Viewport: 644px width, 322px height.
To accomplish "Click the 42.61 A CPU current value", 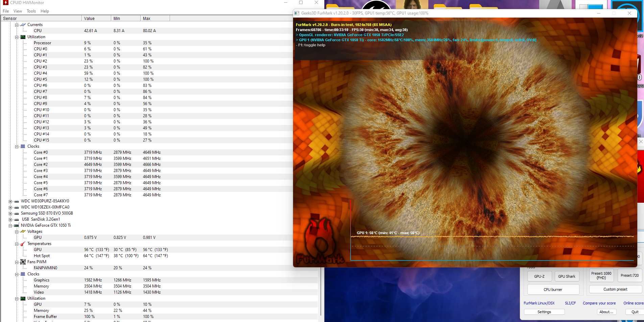I will 91,31.
